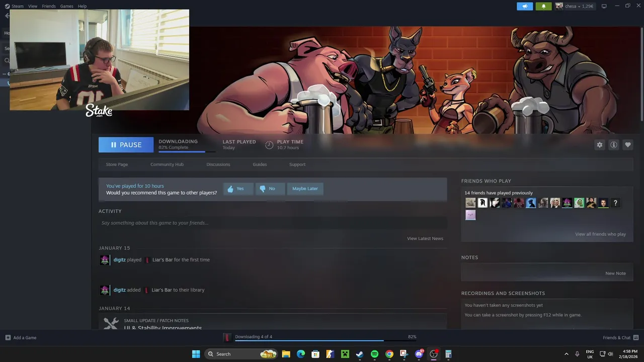
Task: Click the unknown friend question-mark avatar
Action: point(615,203)
